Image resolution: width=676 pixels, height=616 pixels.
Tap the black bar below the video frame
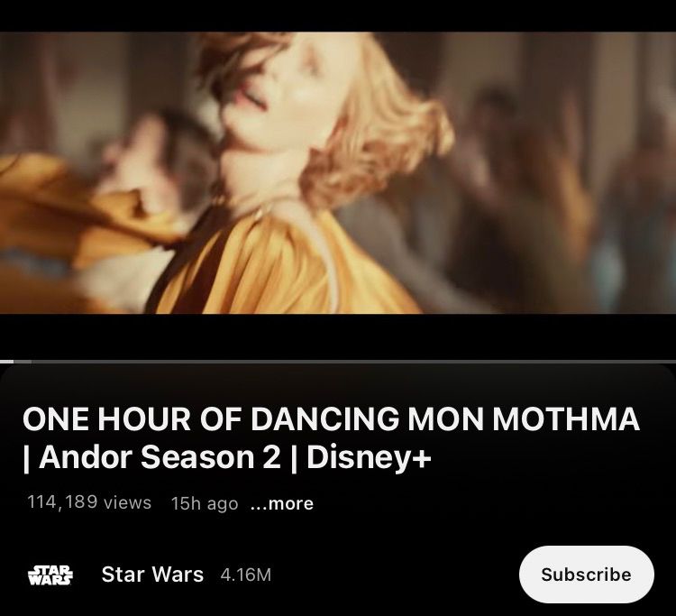(x=338, y=336)
